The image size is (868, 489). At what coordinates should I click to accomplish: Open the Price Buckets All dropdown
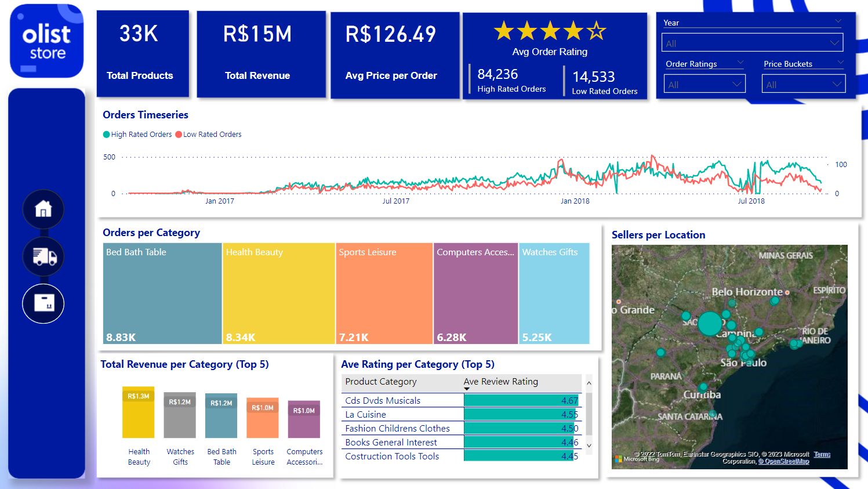(804, 84)
